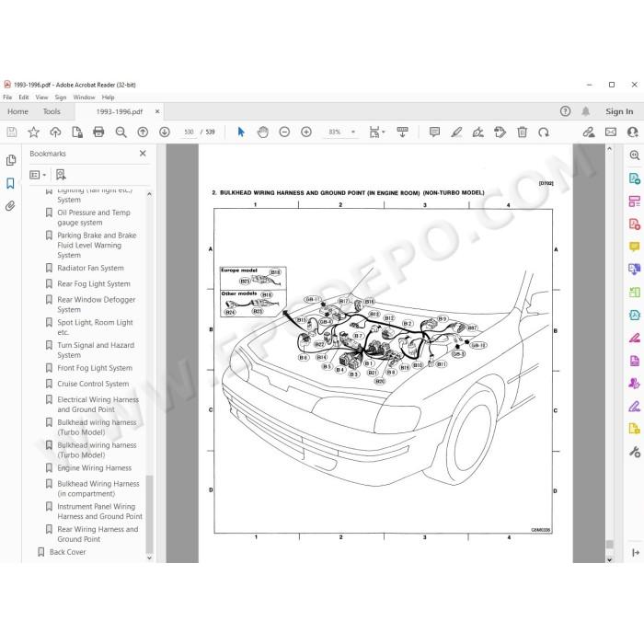Open the print dialog icon
644x644 pixels.
click(x=98, y=132)
